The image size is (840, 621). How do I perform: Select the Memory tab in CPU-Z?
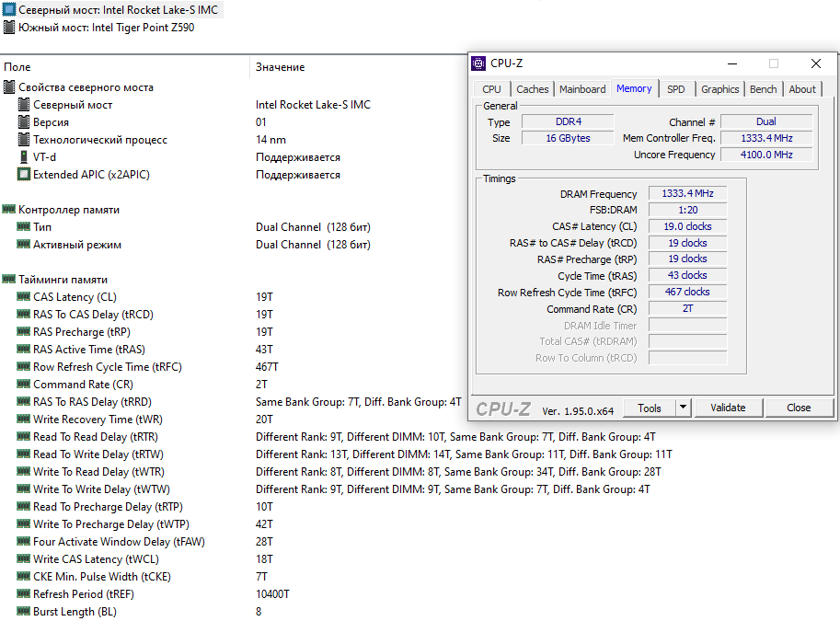(x=634, y=88)
